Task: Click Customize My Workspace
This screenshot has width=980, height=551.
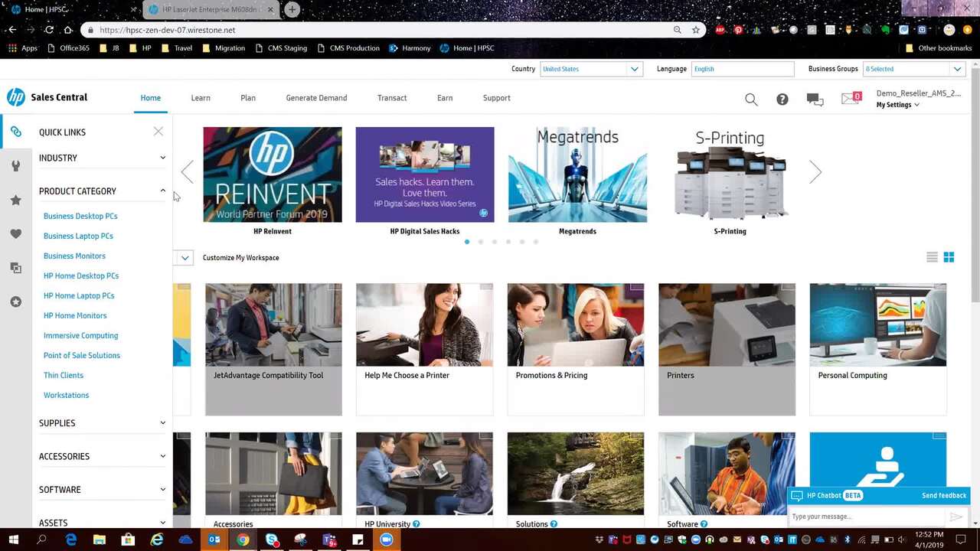Action: pos(240,258)
